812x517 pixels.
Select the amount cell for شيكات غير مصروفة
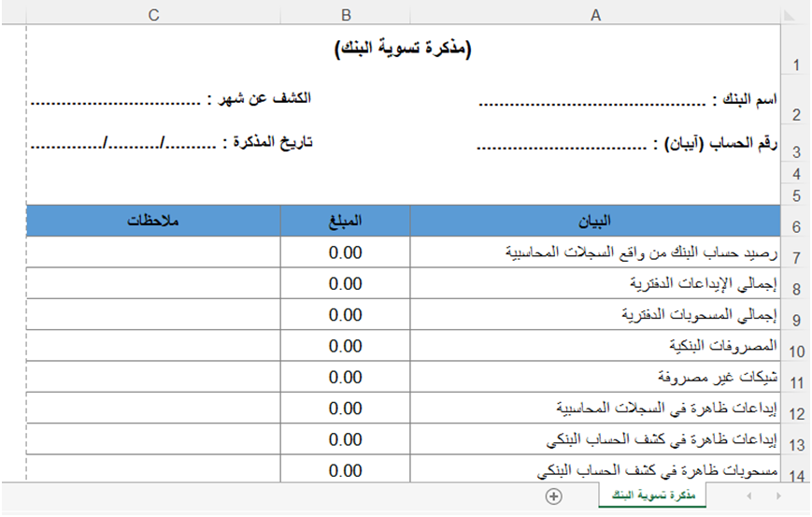pos(346,378)
